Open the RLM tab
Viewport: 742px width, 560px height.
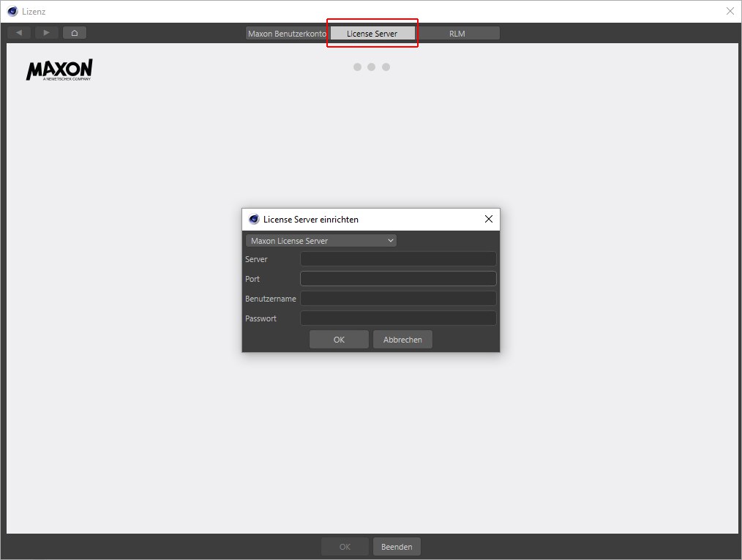[x=457, y=34]
